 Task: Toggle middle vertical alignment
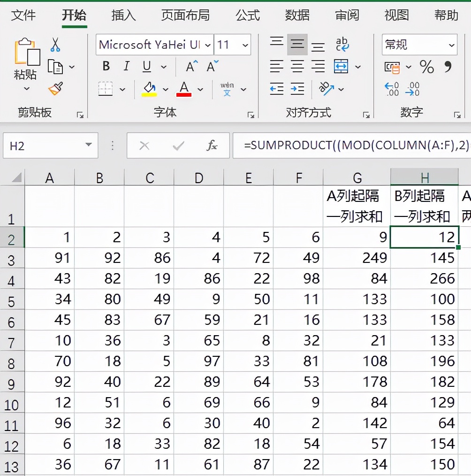tap(297, 44)
